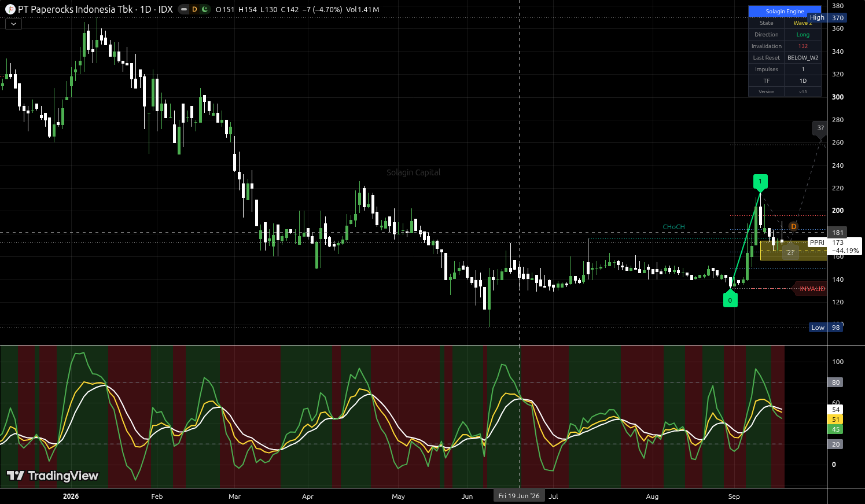Click the Sep label on time axis
865x504 pixels.
coord(734,496)
